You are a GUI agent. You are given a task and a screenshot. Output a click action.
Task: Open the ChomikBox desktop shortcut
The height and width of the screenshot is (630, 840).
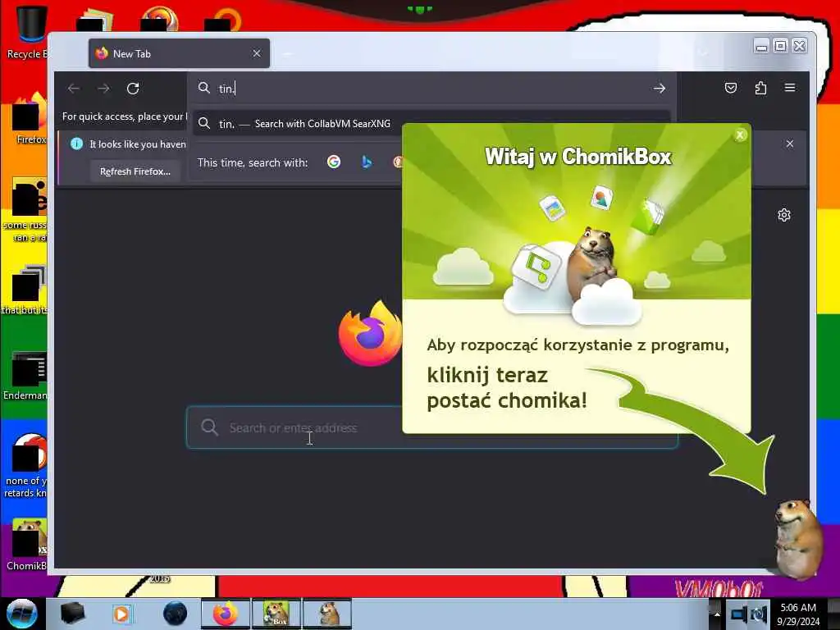coord(28,546)
